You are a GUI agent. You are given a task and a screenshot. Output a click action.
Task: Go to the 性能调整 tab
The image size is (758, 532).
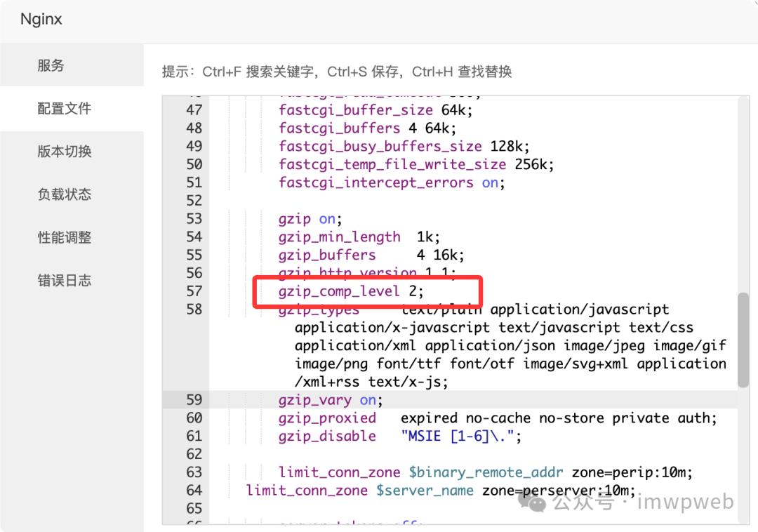[x=65, y=237]
